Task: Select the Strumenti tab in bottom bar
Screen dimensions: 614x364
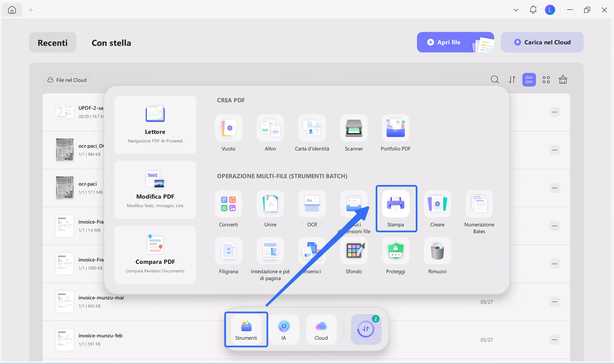Action: point(246,330)
